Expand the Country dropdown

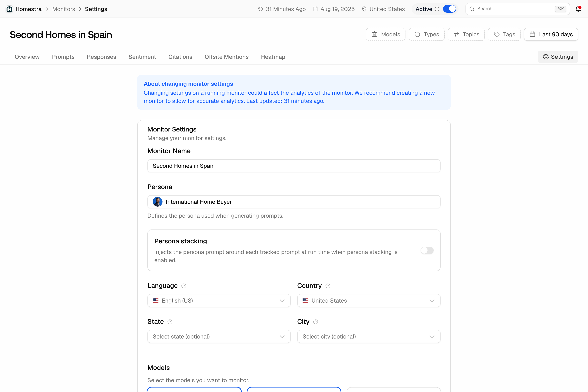click(x=369, y=301)
